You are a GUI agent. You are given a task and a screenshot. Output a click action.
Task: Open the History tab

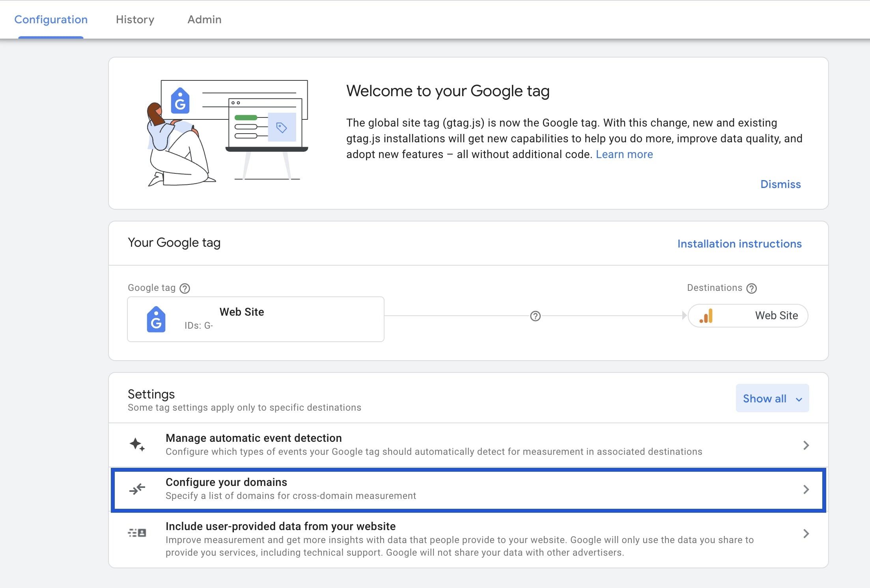click(135, 19)
